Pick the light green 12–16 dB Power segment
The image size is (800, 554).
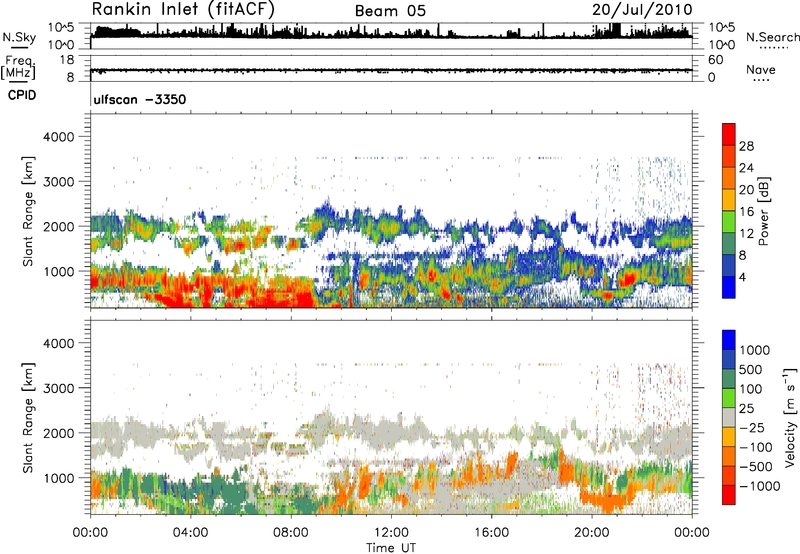click(729, 222)
